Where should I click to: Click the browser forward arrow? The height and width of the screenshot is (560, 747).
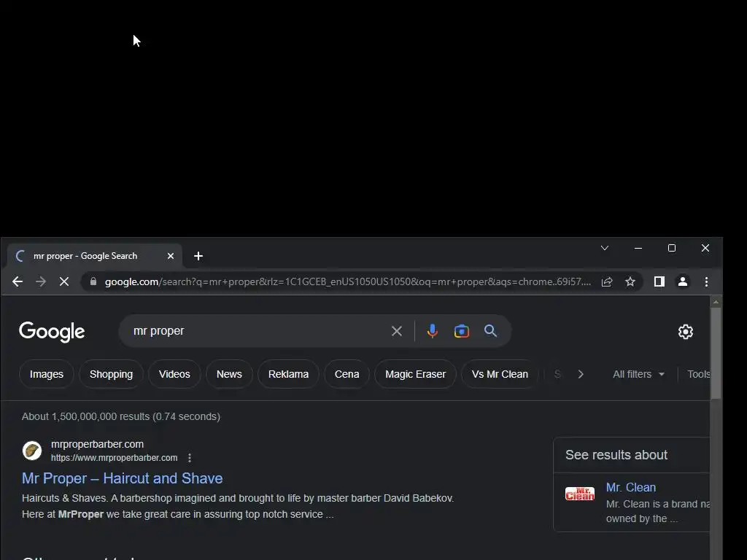(41, 282)
